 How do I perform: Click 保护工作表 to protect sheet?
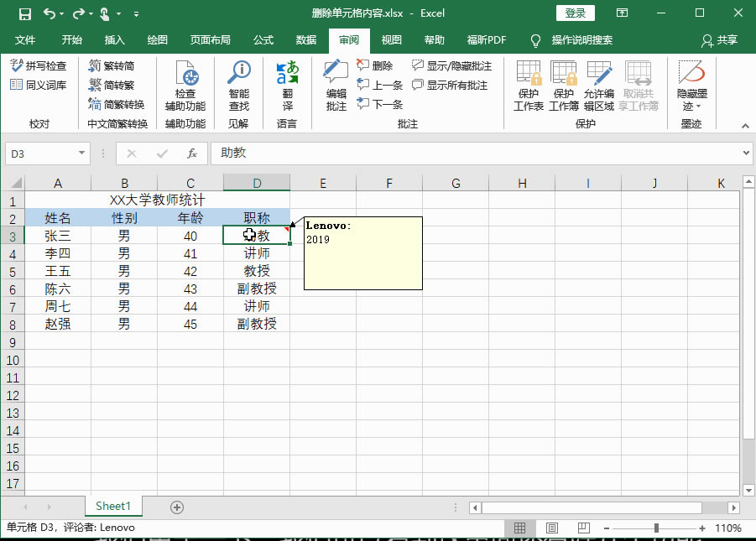point(528,84)
